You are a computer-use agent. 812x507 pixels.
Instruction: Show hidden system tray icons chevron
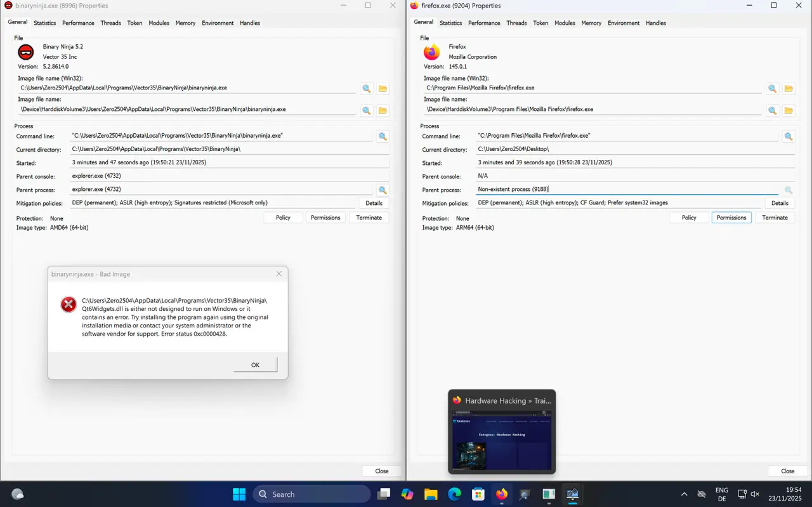684,494
